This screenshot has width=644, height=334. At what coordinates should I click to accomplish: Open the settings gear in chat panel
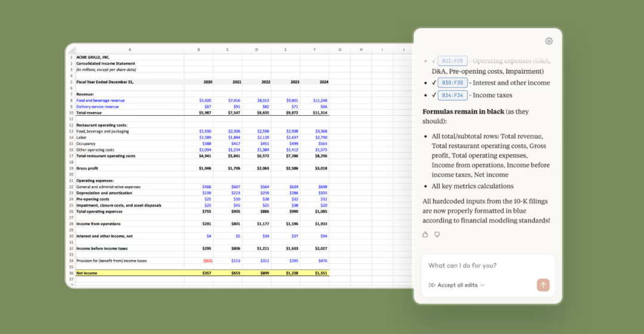549,41
